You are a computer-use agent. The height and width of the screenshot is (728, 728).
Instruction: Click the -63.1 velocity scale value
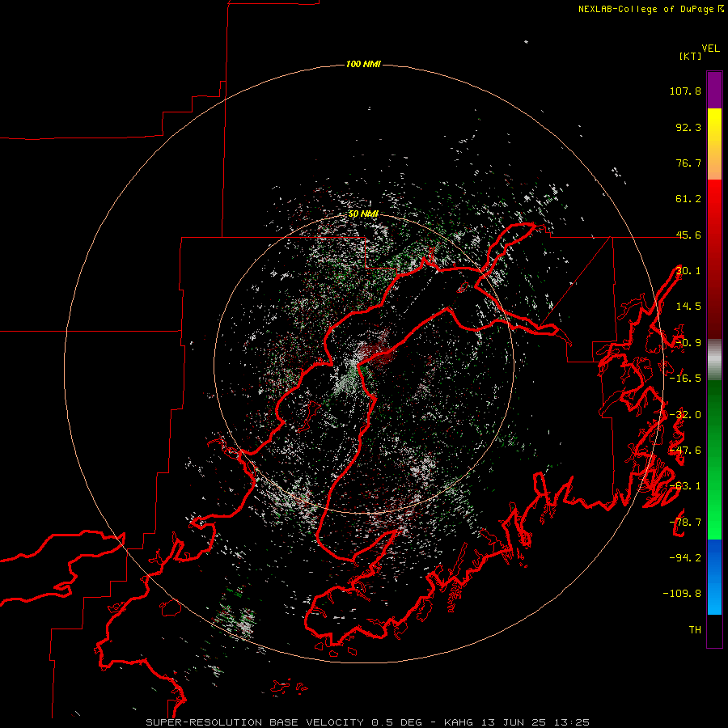[x=685, y=486]
